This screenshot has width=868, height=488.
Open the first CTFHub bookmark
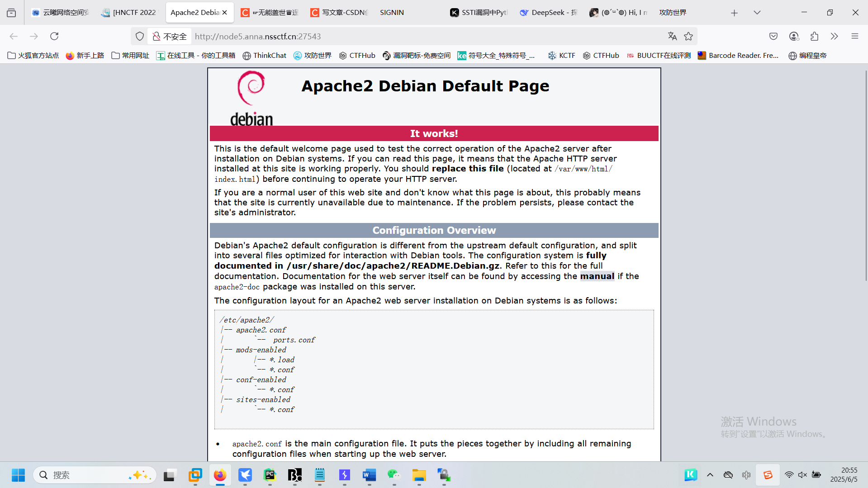[x=357, y=56]
